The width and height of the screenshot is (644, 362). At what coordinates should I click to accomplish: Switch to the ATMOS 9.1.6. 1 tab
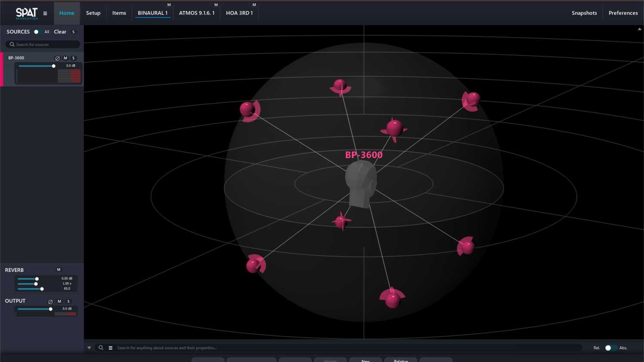tap(197, 13)
